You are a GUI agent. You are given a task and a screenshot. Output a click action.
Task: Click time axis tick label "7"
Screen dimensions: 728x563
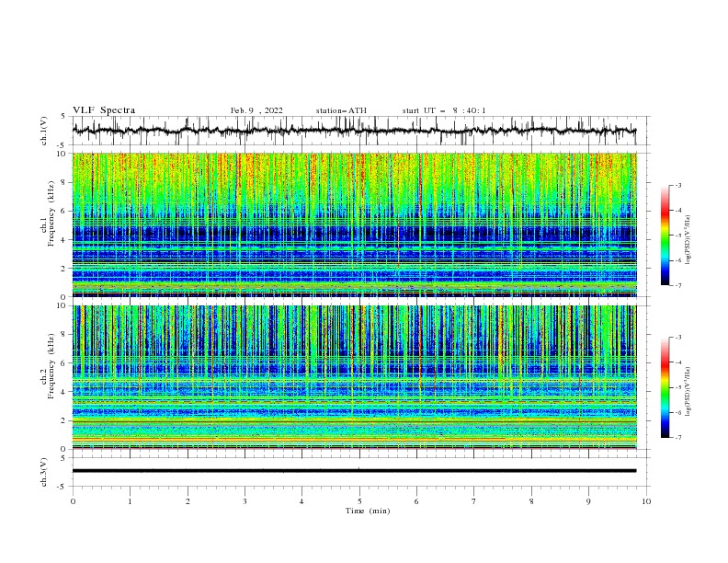(474, 501)
